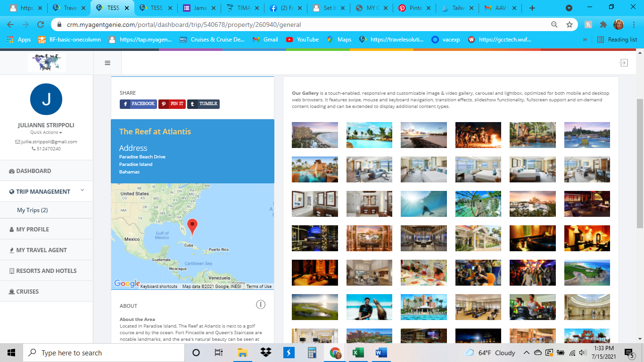Click Windows Start button

(11, 353)
